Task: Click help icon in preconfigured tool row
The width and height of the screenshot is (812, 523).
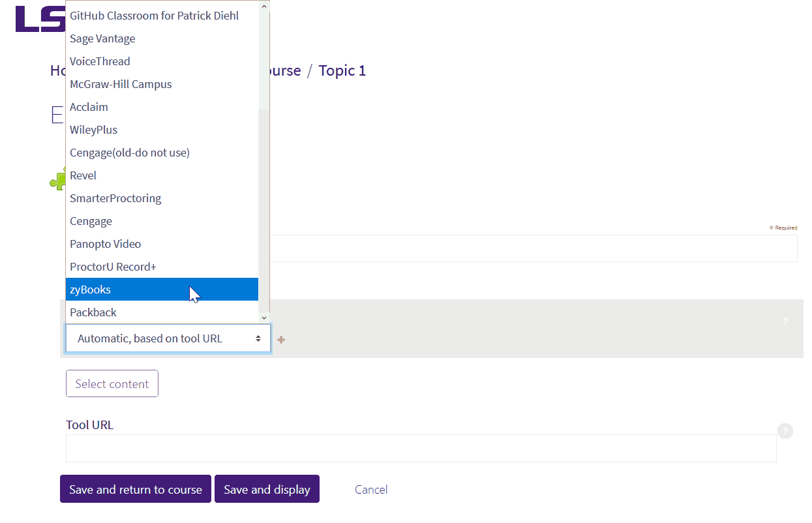Action: coord(785,321)
